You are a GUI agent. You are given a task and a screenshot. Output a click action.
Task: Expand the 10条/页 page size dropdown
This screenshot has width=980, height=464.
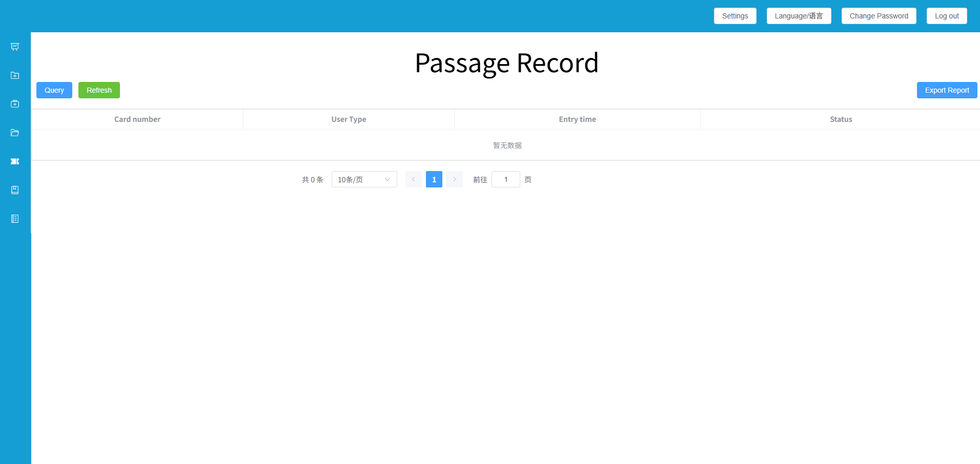pyautogui.click(x=364, y=179)
